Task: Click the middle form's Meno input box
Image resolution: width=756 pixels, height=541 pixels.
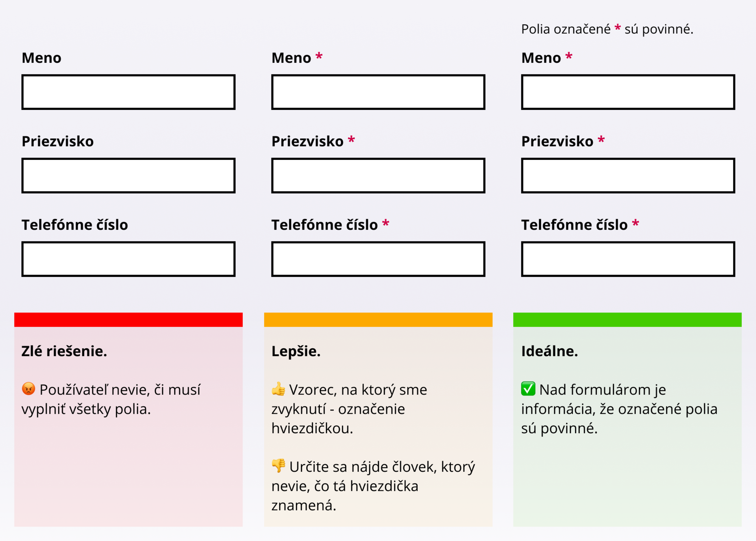Action: (x=378, y=92)
